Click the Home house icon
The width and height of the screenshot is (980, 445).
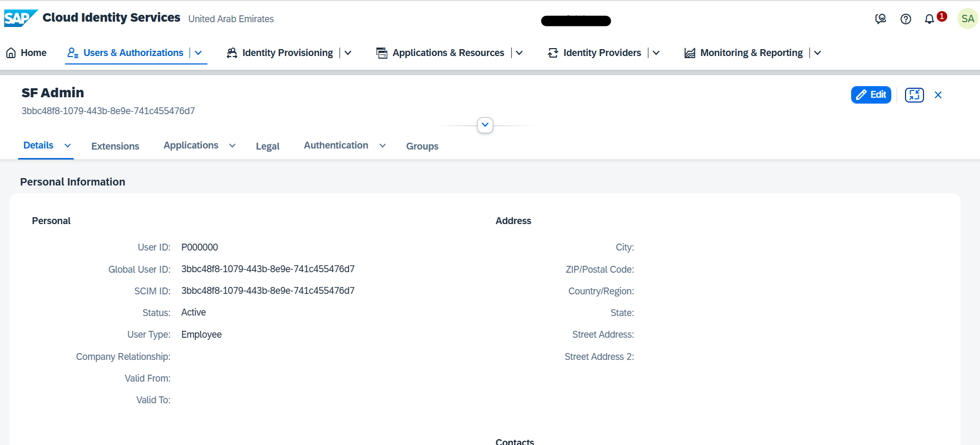click(11, 53)
